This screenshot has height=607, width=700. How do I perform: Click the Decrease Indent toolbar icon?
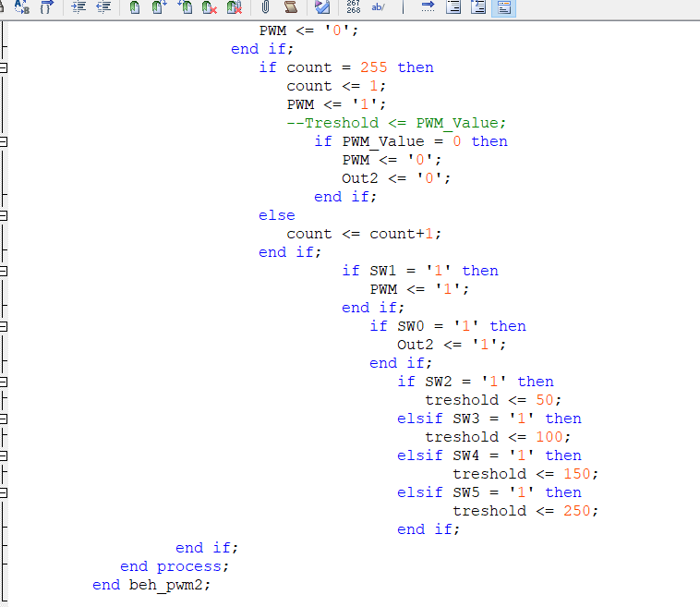[x=103, y=6]
